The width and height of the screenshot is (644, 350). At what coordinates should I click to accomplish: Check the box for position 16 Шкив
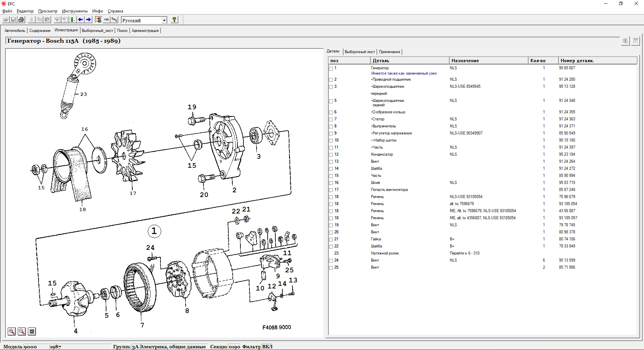331,183
